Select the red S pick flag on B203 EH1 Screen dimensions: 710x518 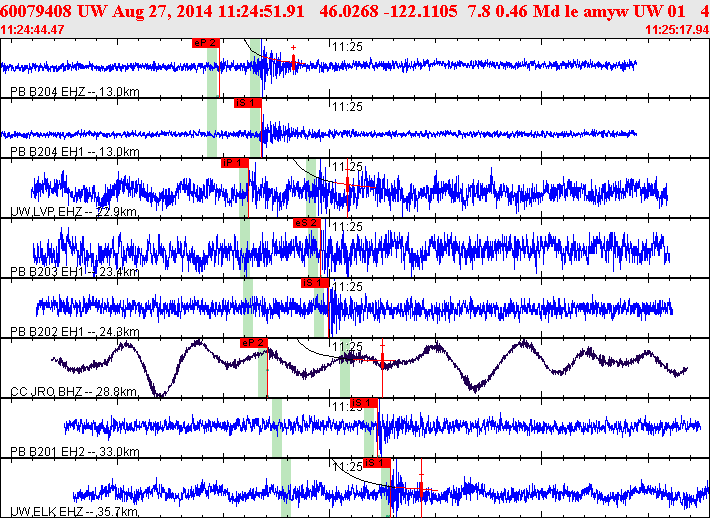tap(306, 223)
